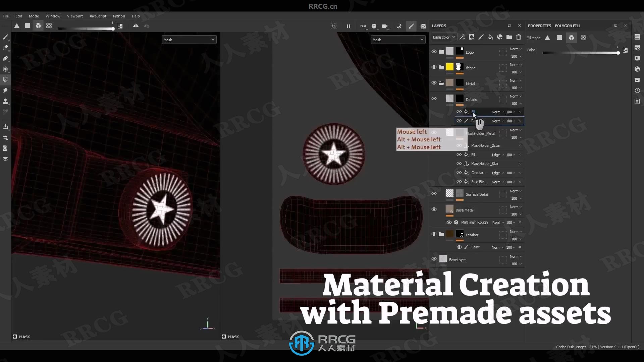The height and width of the screenshot is (362, 644).
Task: Expand the Leather folder
Action: click(x=441, y=234)
